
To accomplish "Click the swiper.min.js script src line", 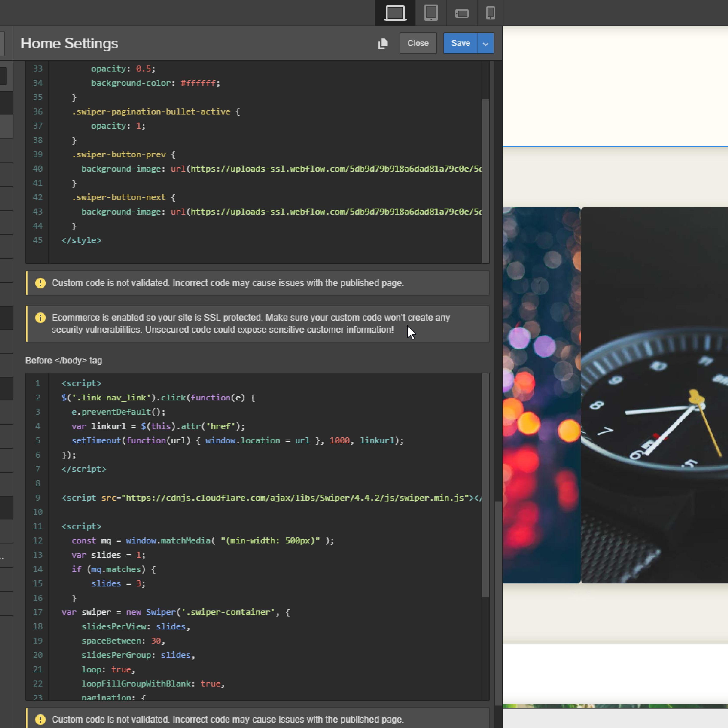I will tap(271, 498).
